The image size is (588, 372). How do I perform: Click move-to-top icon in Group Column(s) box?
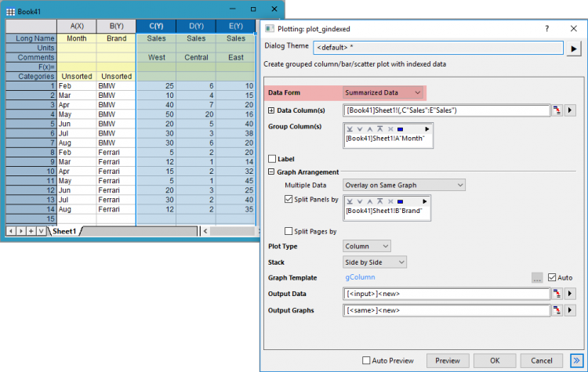coord(380,129)
